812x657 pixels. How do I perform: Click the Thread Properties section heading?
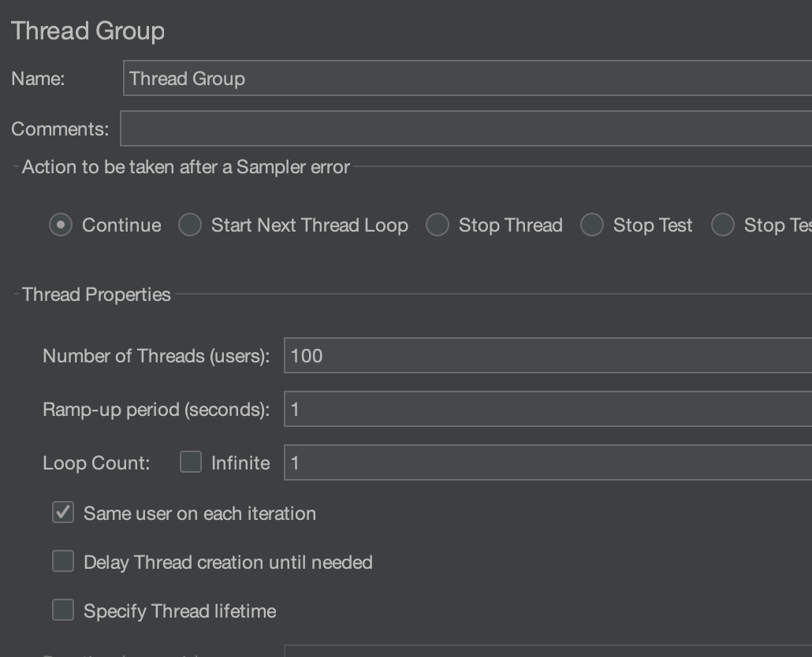(96, 295)
